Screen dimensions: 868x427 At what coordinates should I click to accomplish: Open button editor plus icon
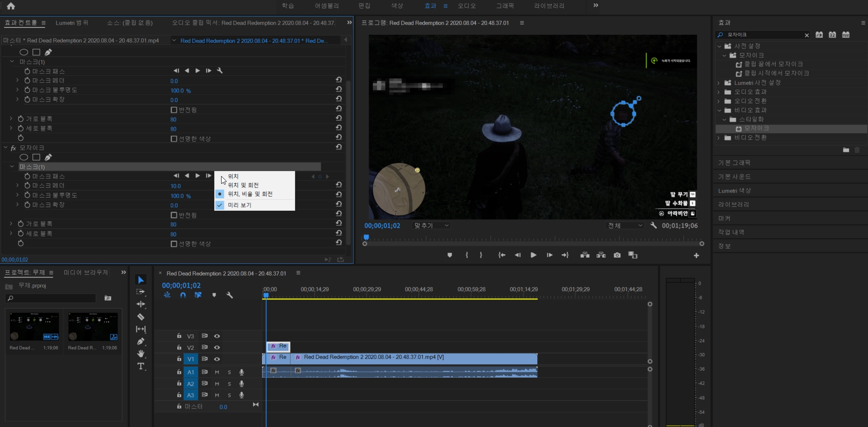coord(696,256)
